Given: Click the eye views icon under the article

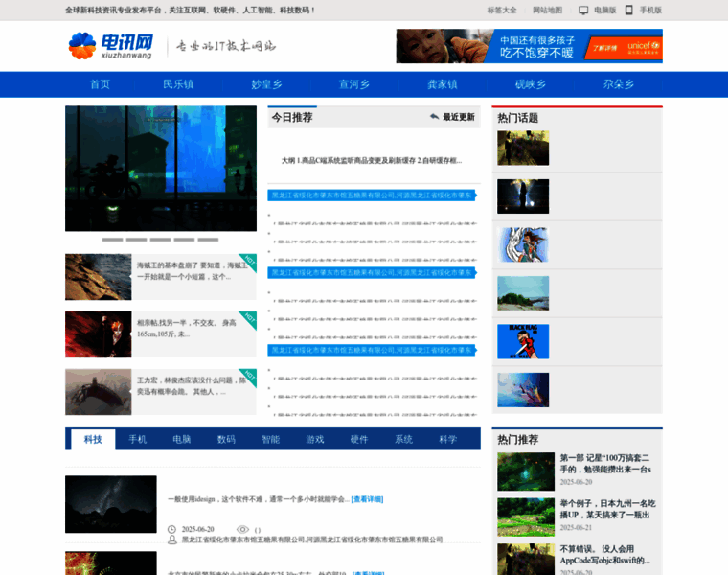Looking at the screenshot, I should [x=242, y=529].
